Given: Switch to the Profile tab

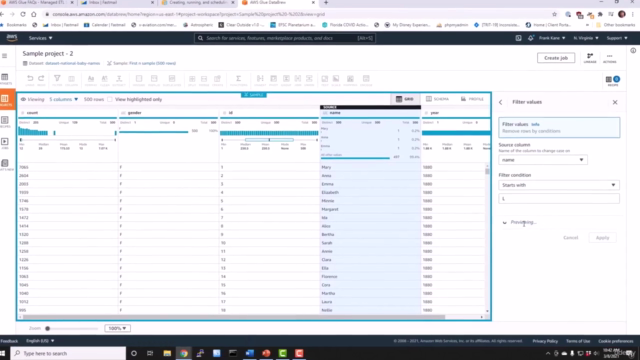Looking at the screenshot, I should click(472, 99).
